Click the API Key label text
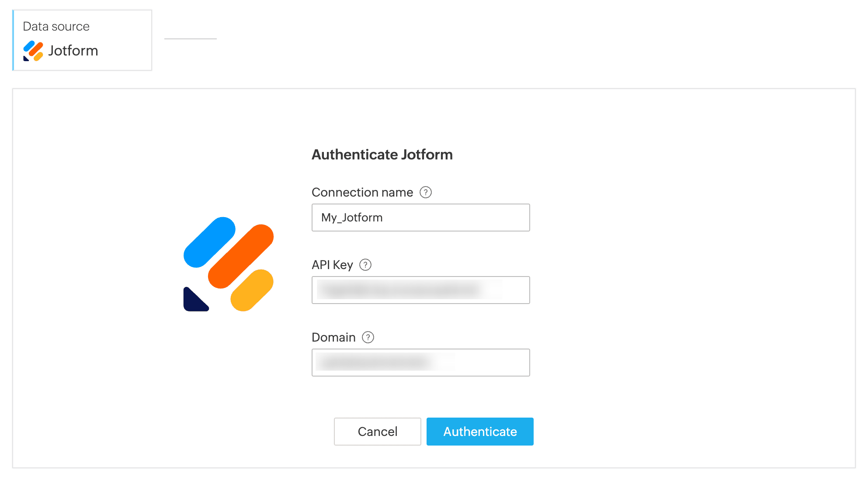Viewport: 868px width, 477px height. [x=332, y=265]
